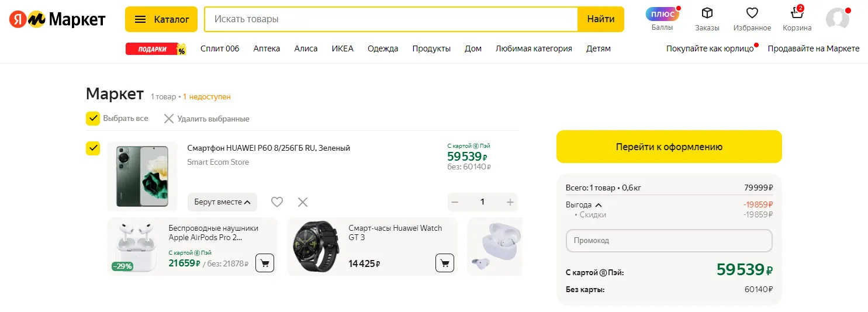
Task: Click the 'Перейти к оформлению' button
Action: [669, 147]
